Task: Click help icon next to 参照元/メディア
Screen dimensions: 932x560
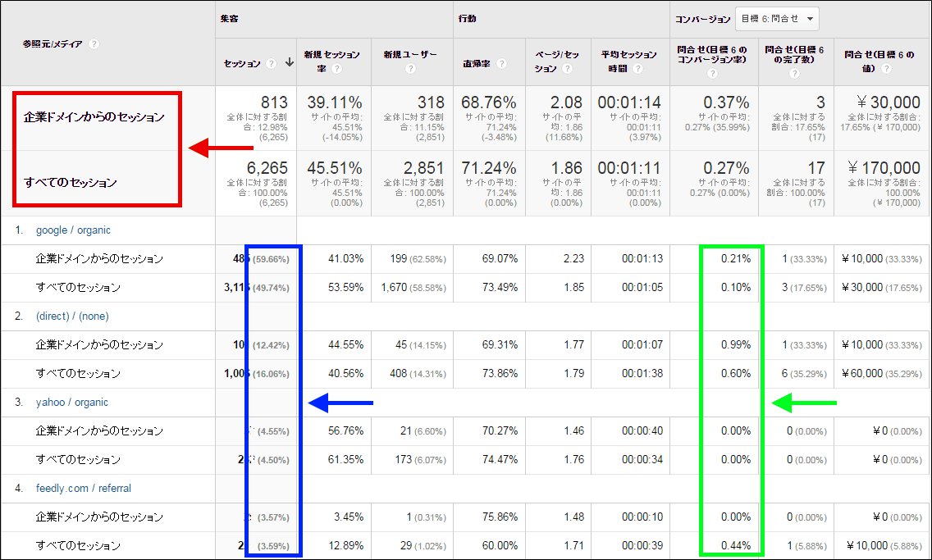Action: pyautogui.click(x=94, y=44)
